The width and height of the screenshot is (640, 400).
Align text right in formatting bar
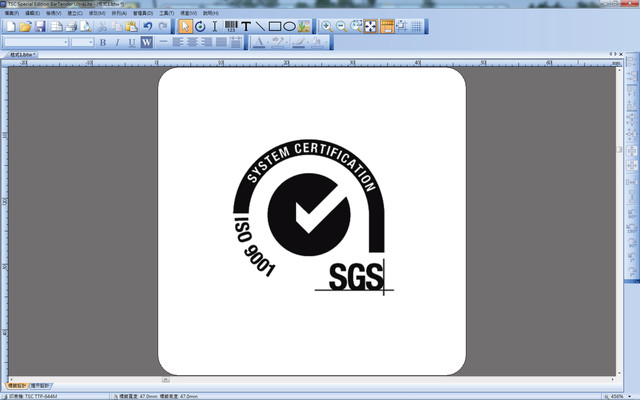[x=207, y=42]
